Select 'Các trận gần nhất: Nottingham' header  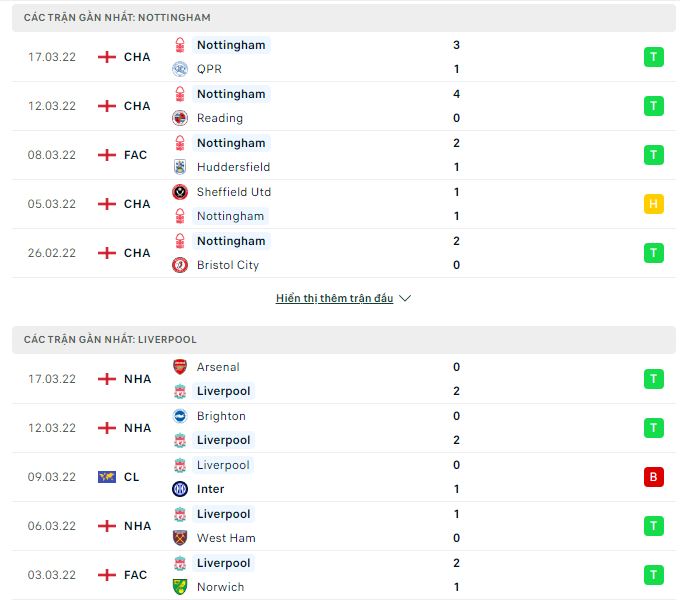tap(343, 17)
